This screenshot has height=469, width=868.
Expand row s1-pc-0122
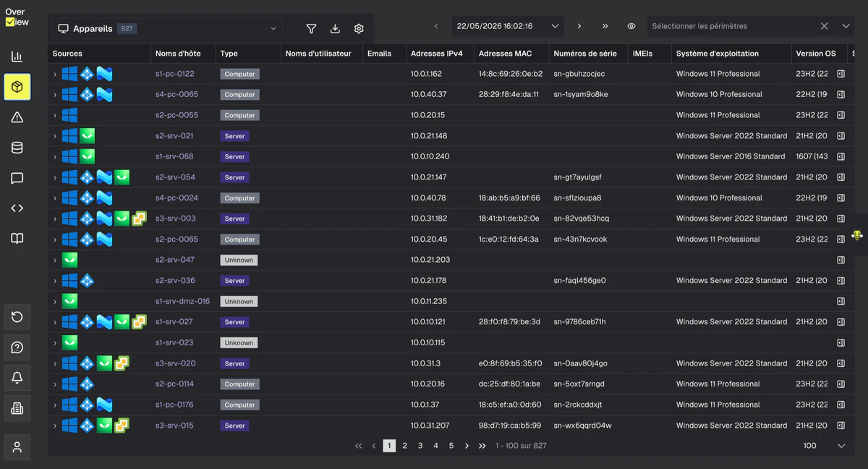(x=55, y=74)
